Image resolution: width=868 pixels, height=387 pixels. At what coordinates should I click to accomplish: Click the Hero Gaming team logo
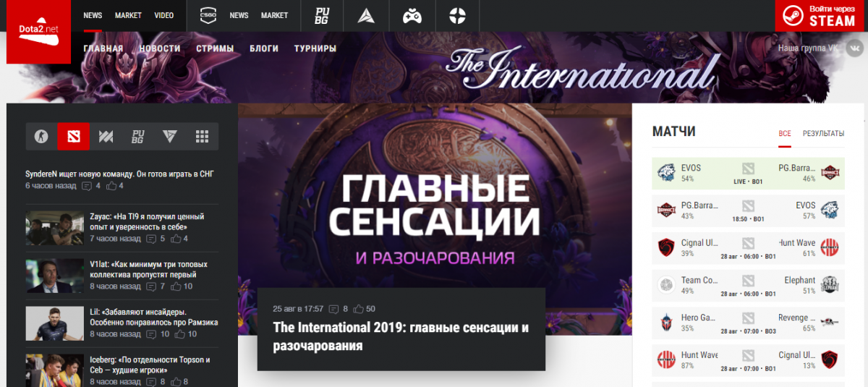coord(665,323)
